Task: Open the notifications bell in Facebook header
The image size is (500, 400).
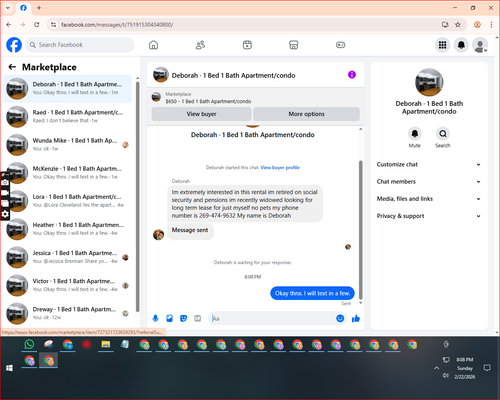Action: coord(461,45)
